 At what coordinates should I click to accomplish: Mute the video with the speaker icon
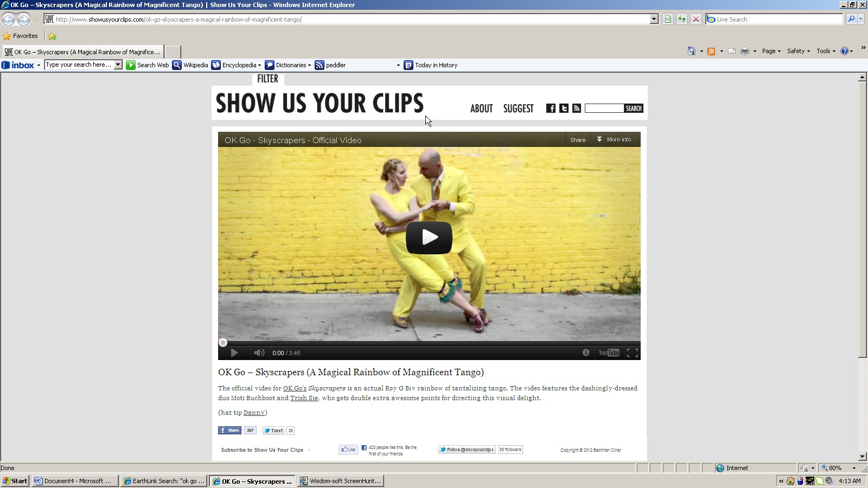pos(259,353)
